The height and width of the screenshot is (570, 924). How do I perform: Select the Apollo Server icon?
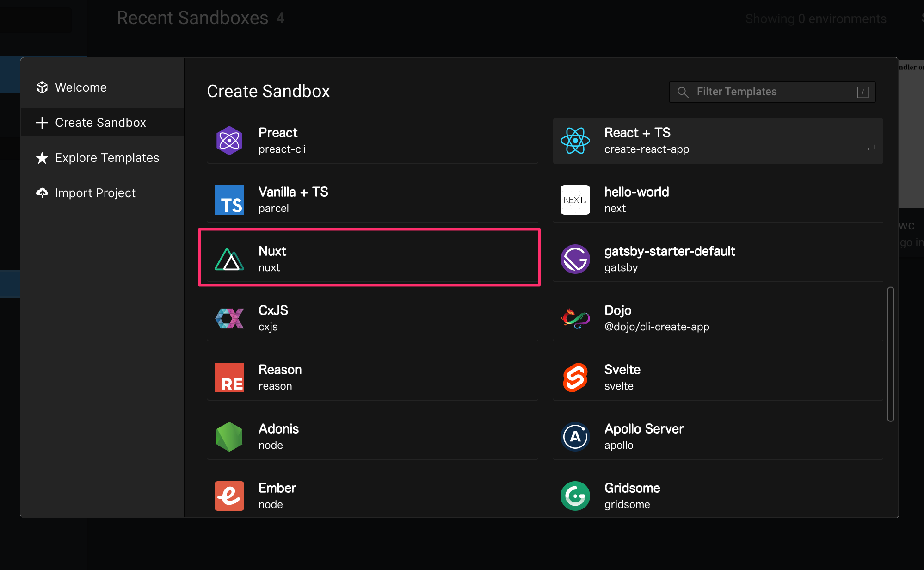click(575, 436)
